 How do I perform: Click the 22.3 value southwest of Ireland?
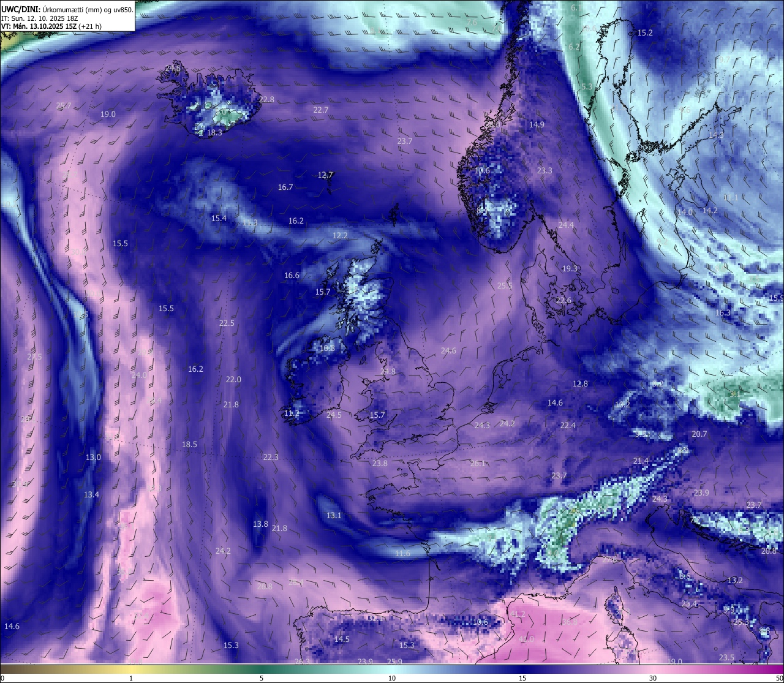[271, 457]
